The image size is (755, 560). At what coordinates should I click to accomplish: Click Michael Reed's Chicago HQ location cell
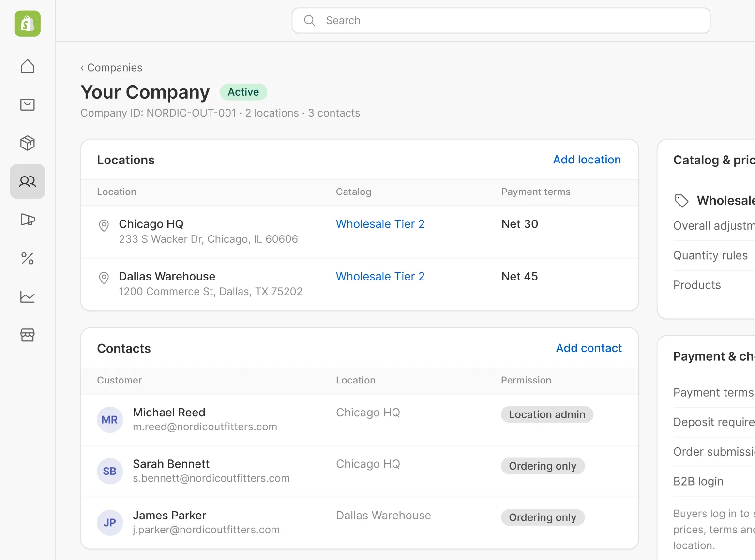tap(368, 413)
